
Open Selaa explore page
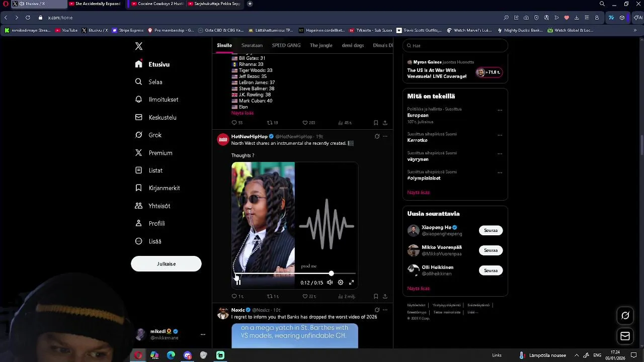149,82
